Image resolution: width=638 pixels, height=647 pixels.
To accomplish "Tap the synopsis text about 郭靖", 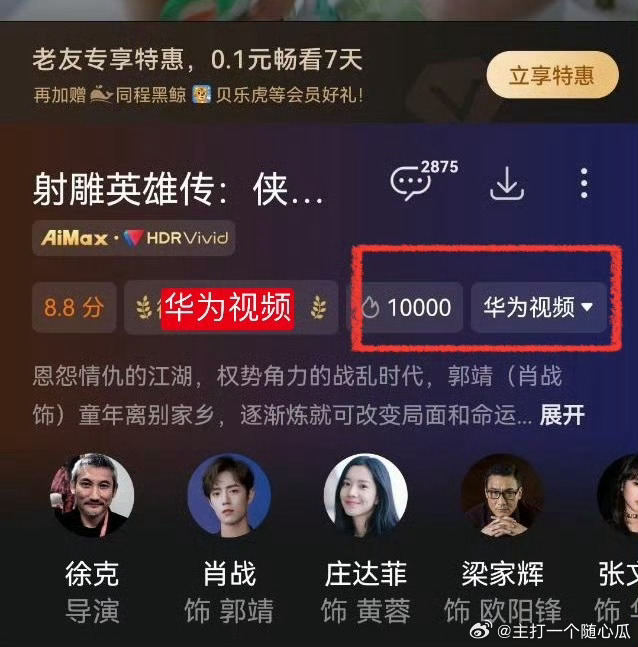I will [x=297, y=395].
